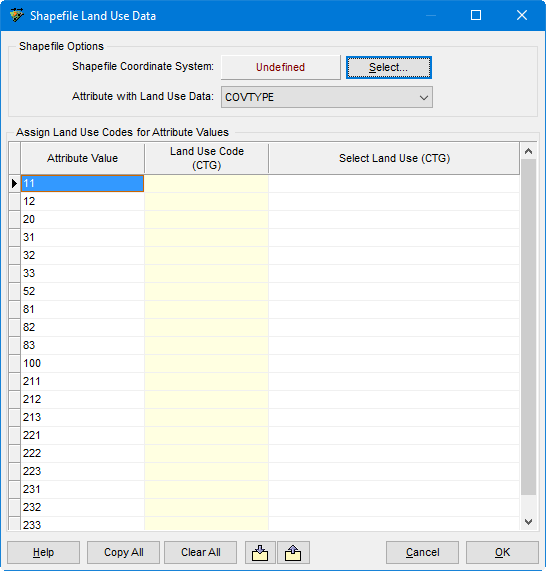The width and height of the screenshot is (546, 571).
Task: Click Clear All to reset codes
Action: [x=201, y=552]
